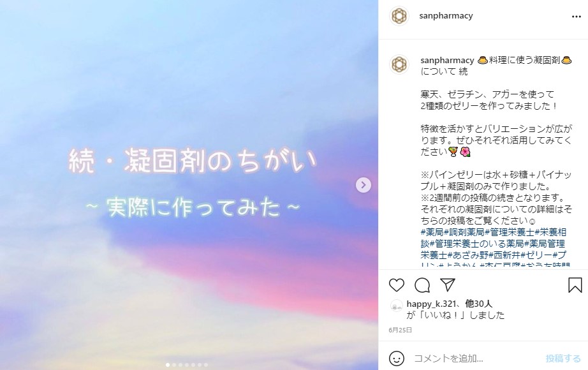Open the #あざみ野 hashtag

coord(468,256)
